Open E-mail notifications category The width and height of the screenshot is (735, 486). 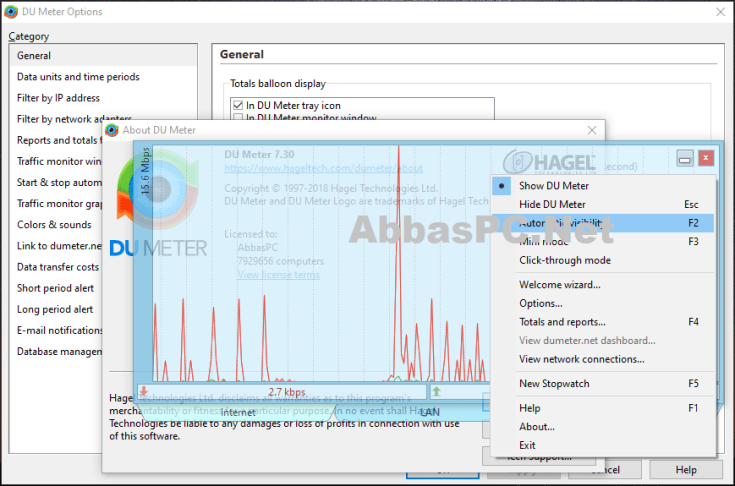[60, 330]
